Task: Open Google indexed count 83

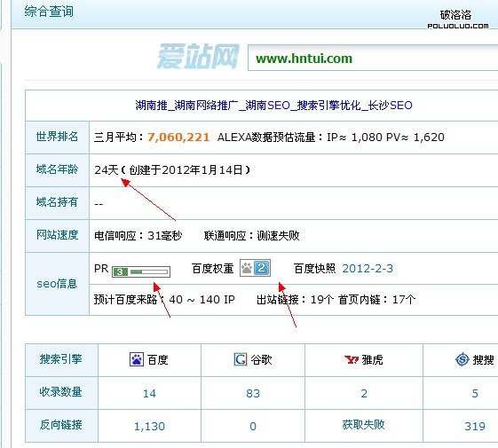Action: 253,393
